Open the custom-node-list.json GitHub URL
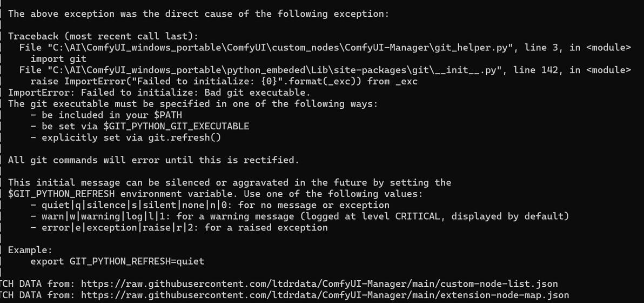 coord(319,284)
